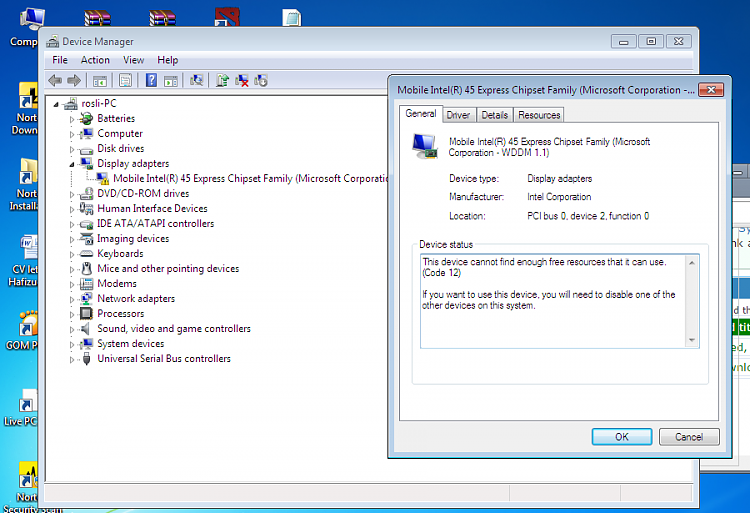Expand the Network adapters tree node
Viewport: 750px width, 513px height.
(x=72, y=299)
